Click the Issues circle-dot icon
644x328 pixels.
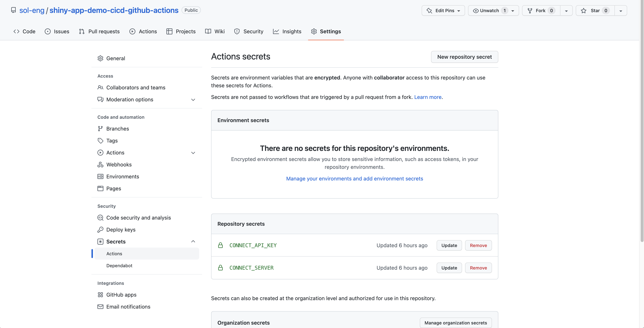[x=47, y=31]
